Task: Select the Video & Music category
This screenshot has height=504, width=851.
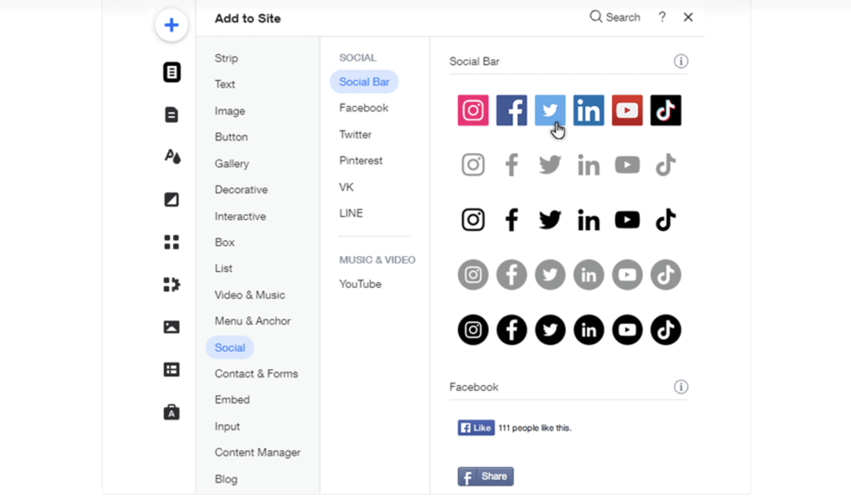Action: 250,295
